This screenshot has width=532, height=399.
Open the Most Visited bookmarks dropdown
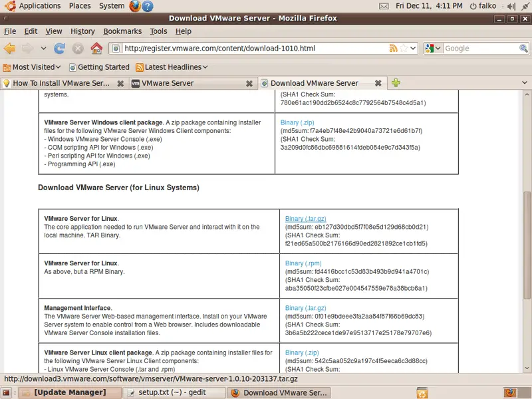[32, 67]
